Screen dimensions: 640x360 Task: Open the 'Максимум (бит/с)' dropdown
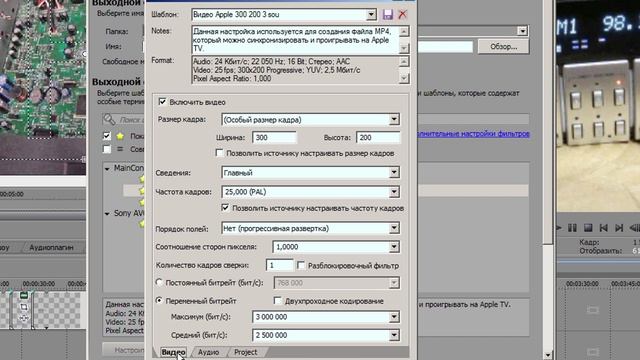pyautogui.click(x=394, y=317)
